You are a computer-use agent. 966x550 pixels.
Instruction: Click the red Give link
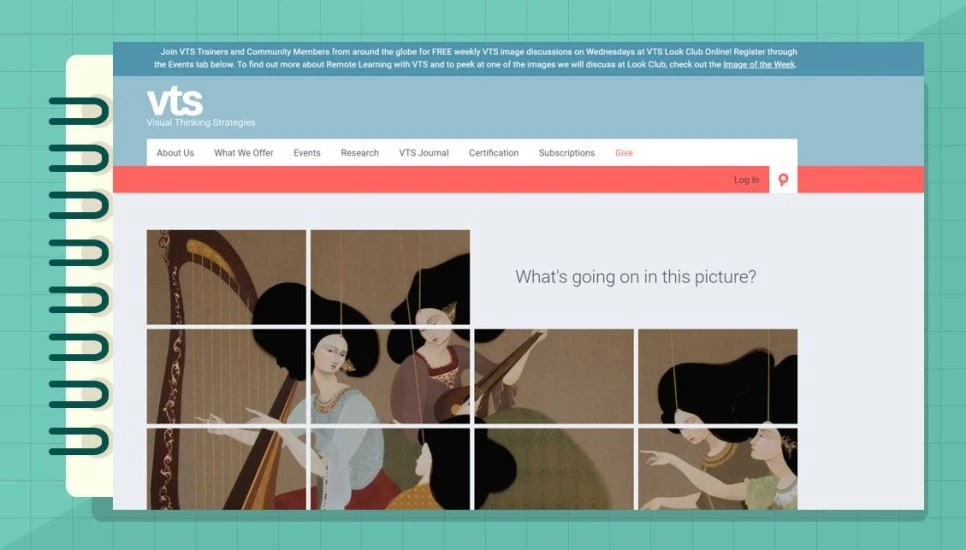[623, 153]
